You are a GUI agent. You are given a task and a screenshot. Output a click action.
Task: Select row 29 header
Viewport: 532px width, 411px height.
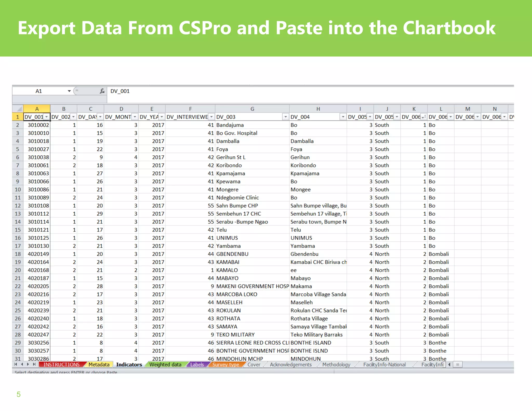pos(18,342)
